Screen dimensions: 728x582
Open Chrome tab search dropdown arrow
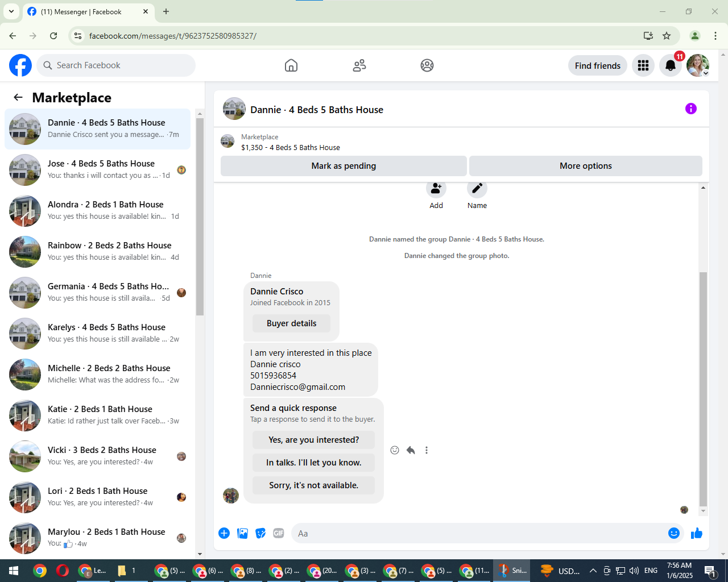click(11, 11)
